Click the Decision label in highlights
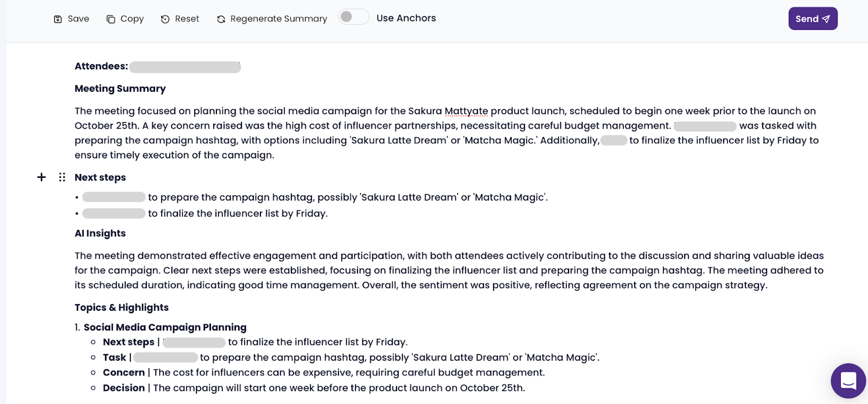The image size is (868, 404). [124, 388]
